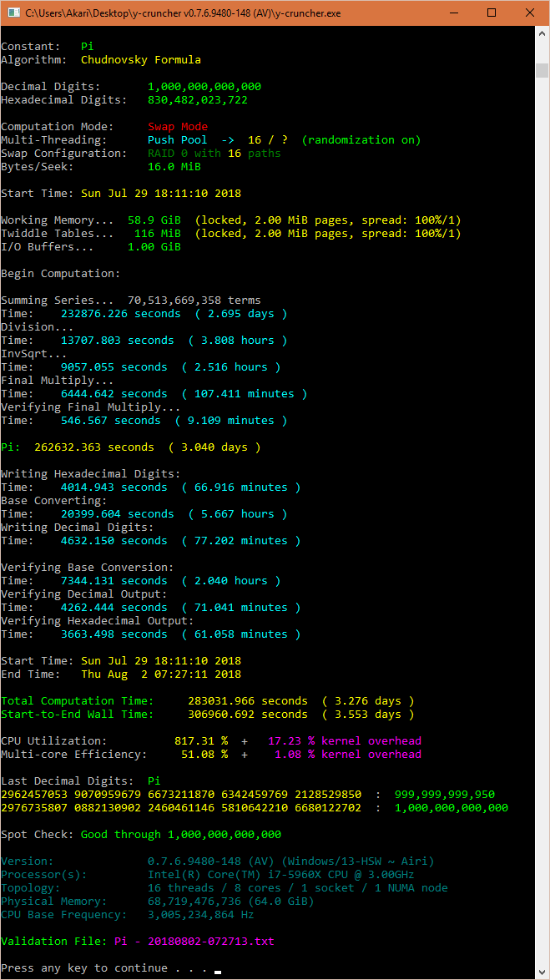Click the scrollbar up arrow
This screenshot has width=550, height=980.
click(x=542, y=34)
